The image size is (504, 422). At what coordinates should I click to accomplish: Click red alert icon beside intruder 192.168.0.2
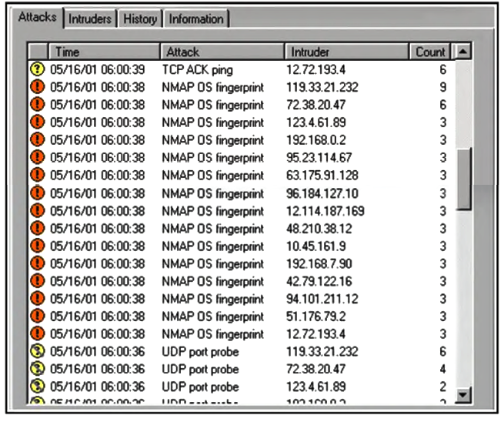point(37,140)
